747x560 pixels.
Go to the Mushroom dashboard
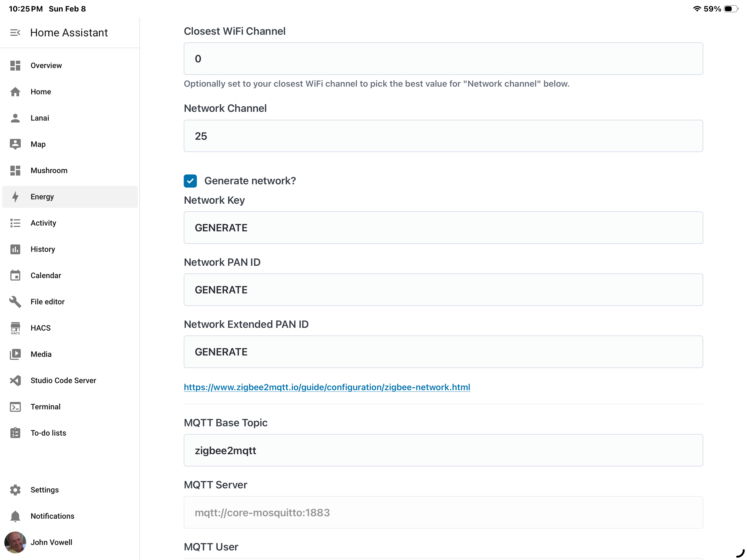(x=49, y=171)
